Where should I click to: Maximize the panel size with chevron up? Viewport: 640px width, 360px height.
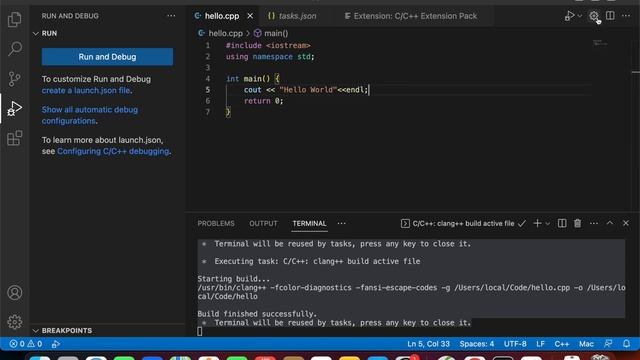[x=610, y=223]
